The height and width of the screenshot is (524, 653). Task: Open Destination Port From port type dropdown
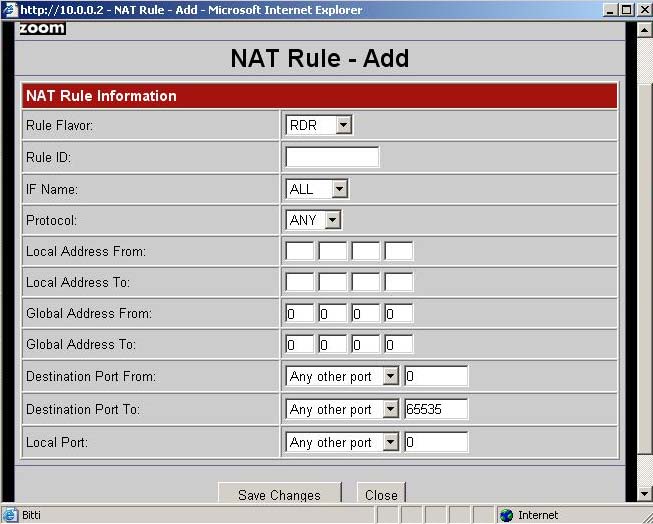click(342, 377)
